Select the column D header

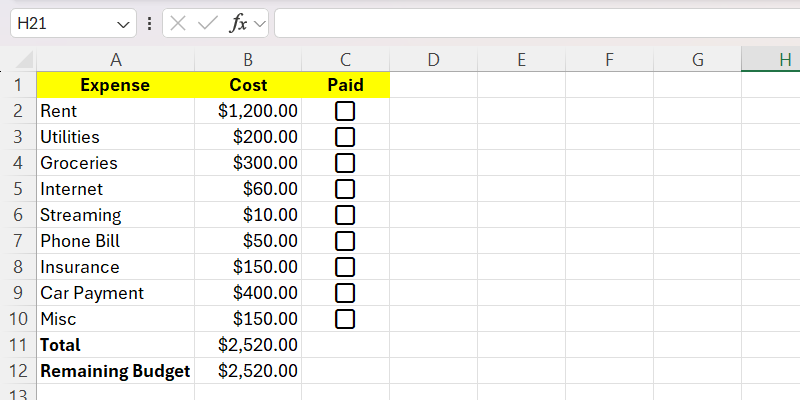click(433, 60)
